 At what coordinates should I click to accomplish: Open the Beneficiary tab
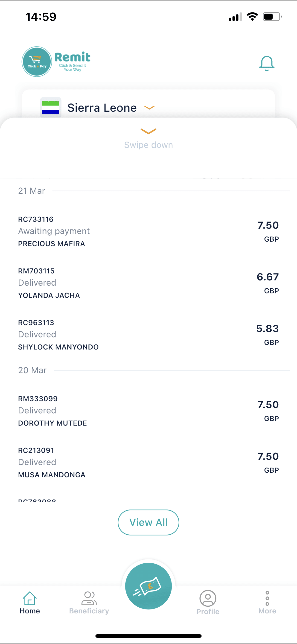point(89,603)
